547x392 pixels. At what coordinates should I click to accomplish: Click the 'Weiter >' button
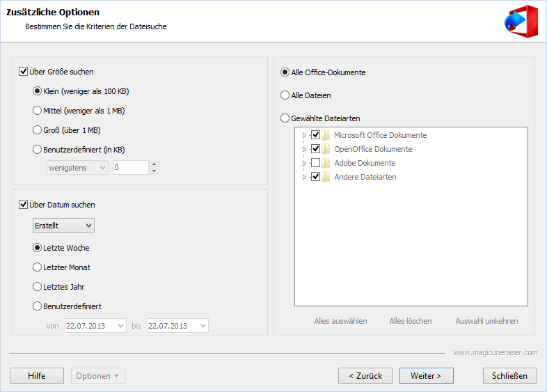427,375
